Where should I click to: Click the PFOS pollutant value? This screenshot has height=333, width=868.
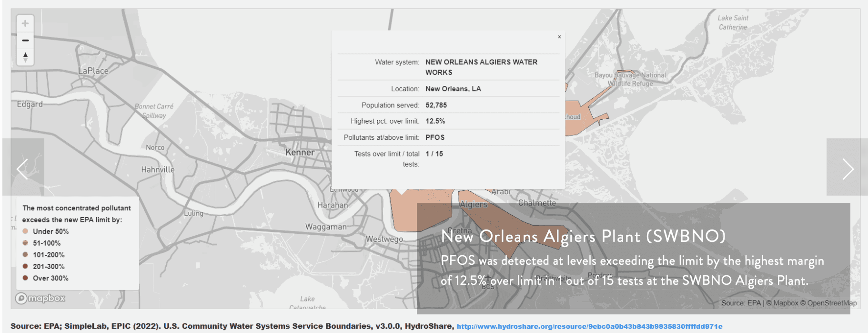coord(435,137)
